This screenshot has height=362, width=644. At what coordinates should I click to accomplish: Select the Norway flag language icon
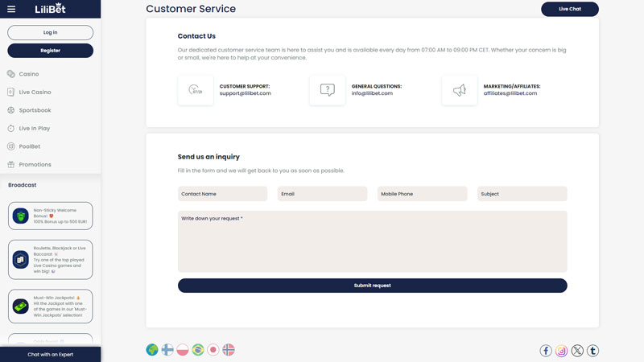229,350
